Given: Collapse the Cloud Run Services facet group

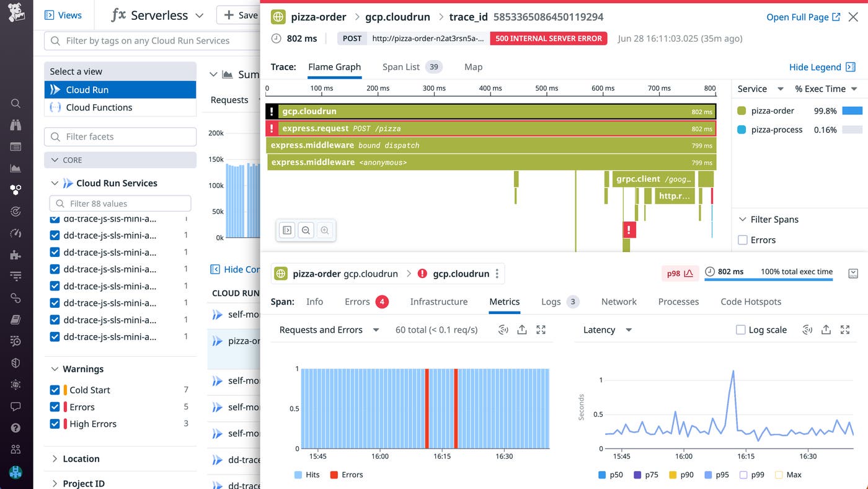Looking at the screenshot, I should [x=56, y=183].
